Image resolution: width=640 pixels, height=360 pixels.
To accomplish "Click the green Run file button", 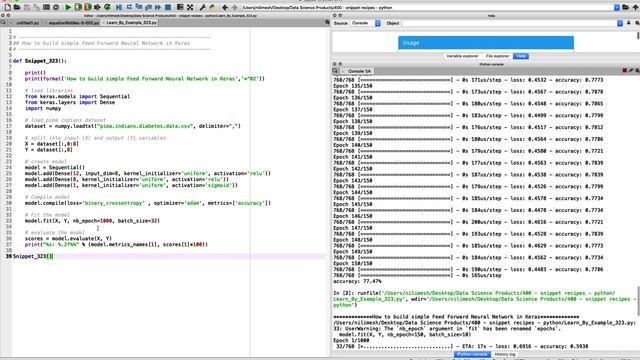I will click(x=68, y=7).
